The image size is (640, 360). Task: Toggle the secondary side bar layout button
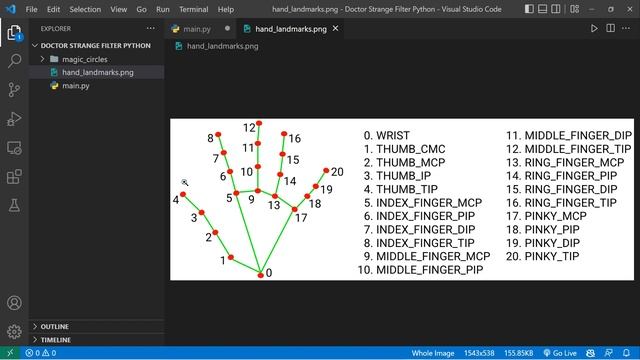(x=556, y=9)
